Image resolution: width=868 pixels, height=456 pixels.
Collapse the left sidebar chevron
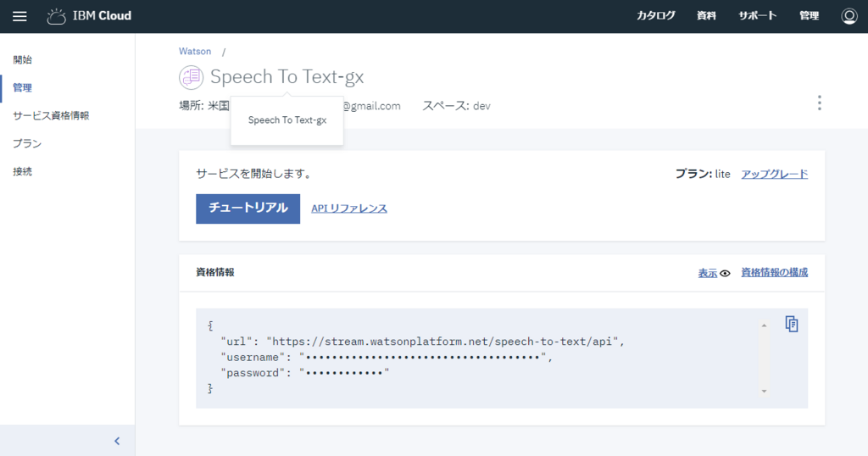pos(117,441)
